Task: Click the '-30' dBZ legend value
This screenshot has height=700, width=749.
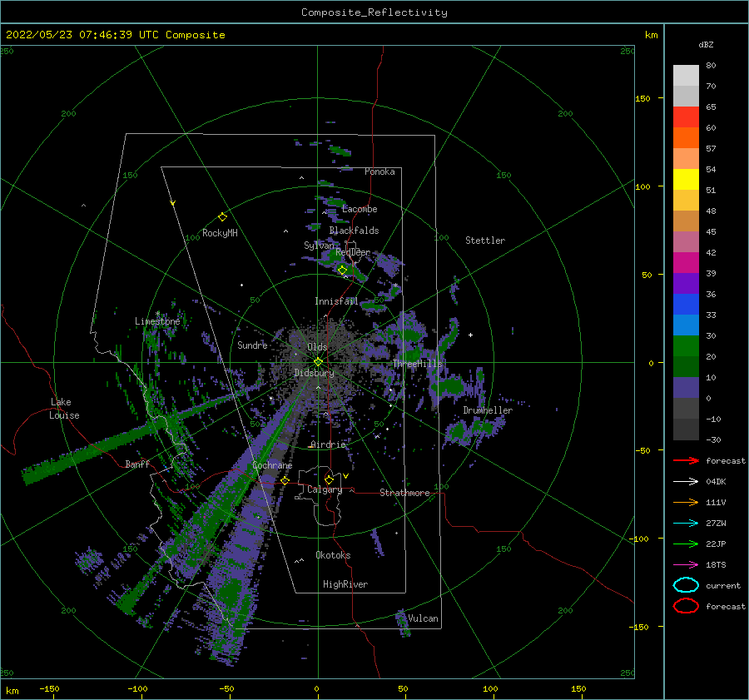Action: (x=713, y=440)
